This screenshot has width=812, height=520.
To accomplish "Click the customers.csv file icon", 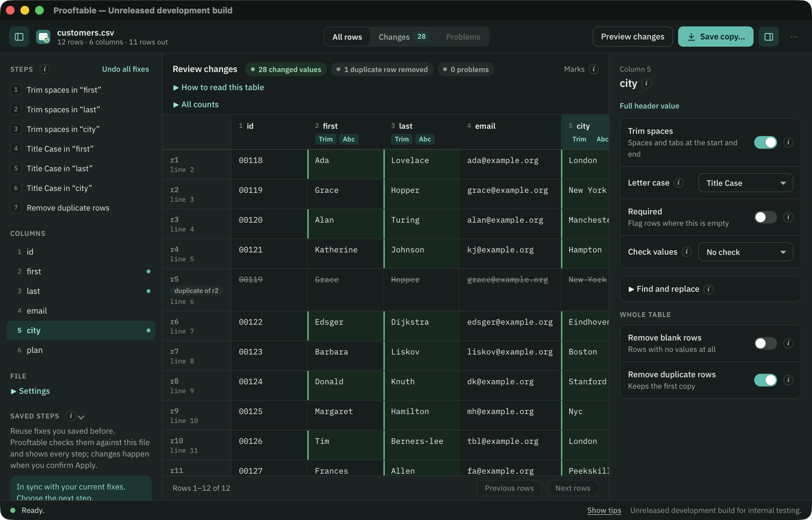I will point(44,37).
